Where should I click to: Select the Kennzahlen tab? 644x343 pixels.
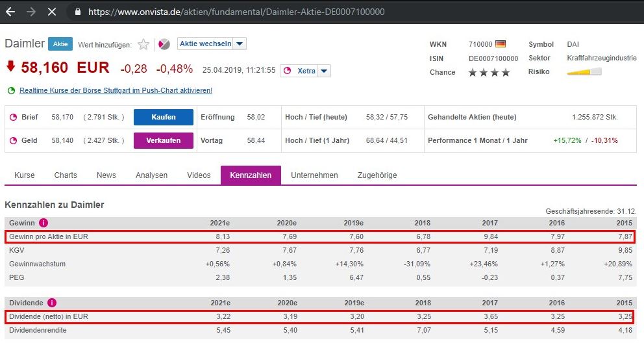[251, 175]
